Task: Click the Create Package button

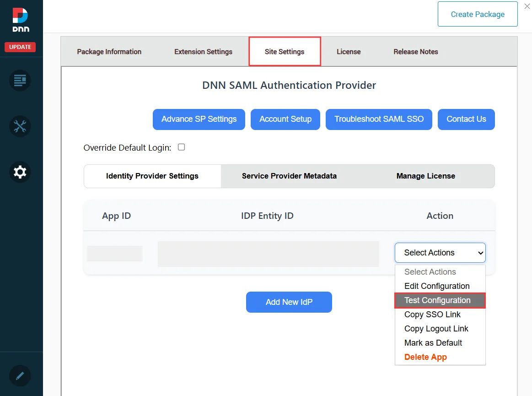Action: [478, 14]
